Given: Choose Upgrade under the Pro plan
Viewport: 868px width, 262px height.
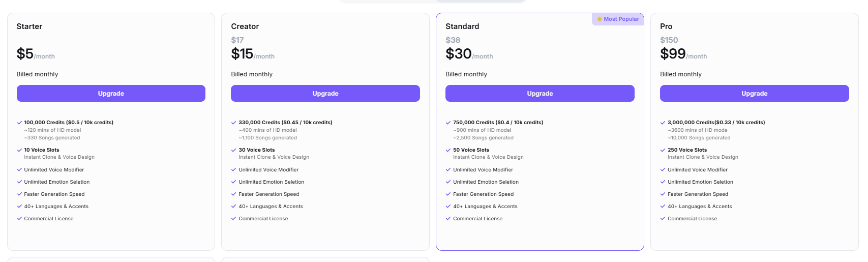Looking at the screenshot, I should (x=754, y=94).
